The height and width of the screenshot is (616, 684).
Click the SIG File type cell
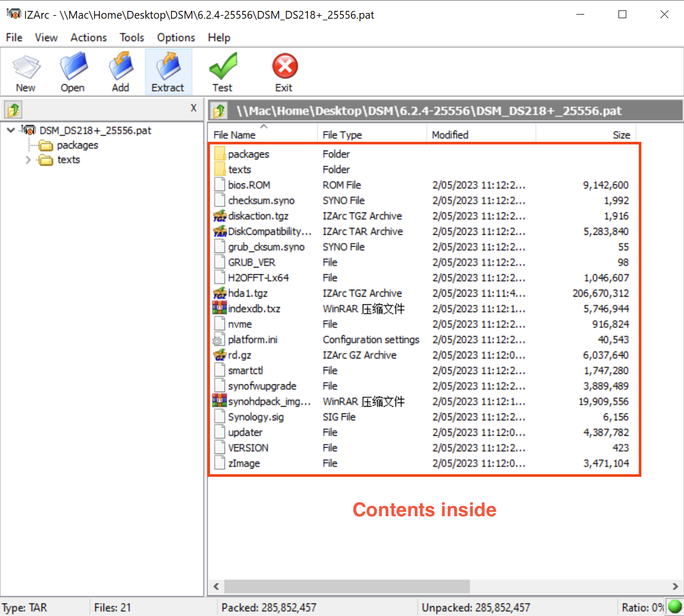coord(339,417)
